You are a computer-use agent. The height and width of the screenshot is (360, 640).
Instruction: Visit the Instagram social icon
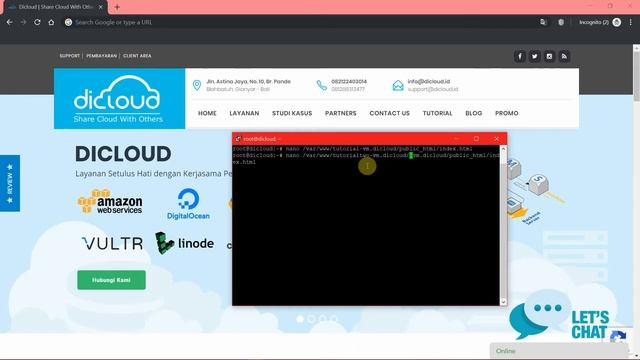[549, 56]
